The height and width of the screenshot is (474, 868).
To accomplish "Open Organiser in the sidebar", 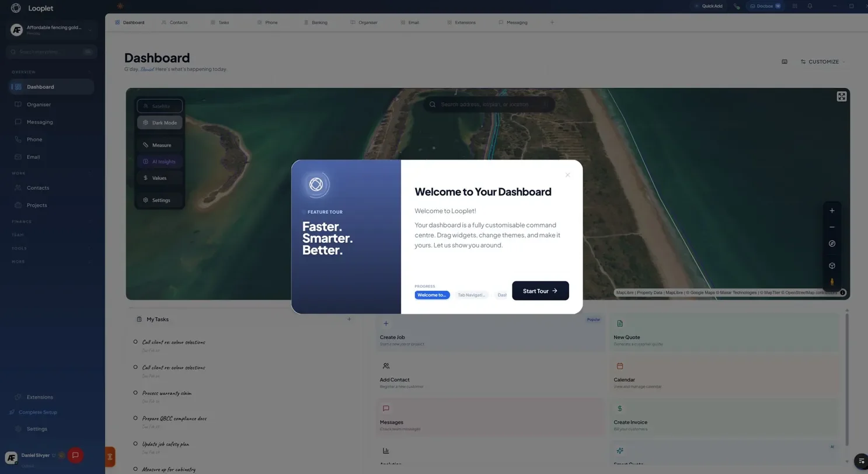I will (x=51, y=104).
